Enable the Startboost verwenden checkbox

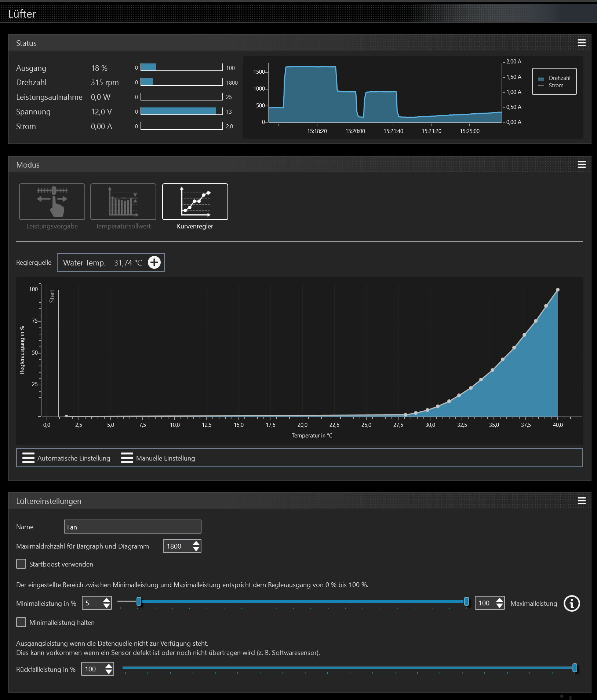click(x=21, y=564)
